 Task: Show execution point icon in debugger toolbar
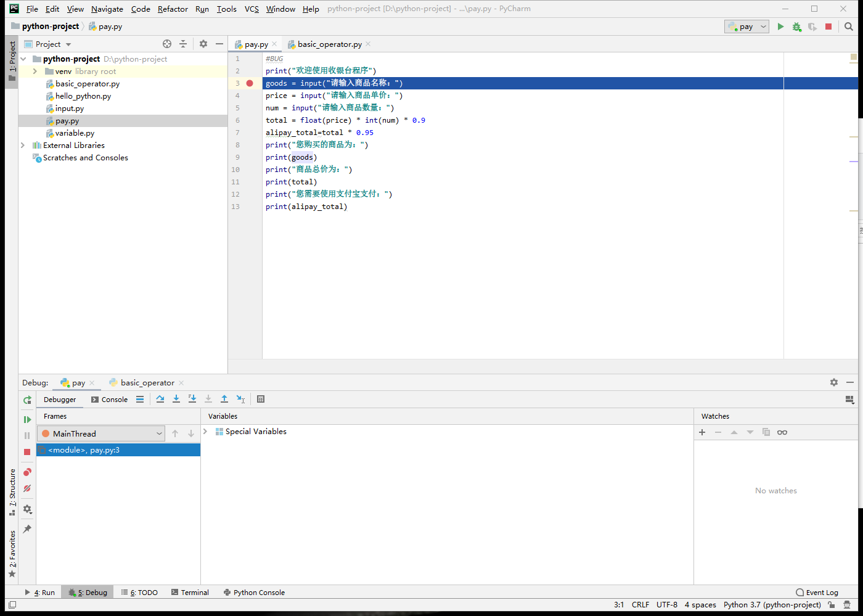coord(140,399)
